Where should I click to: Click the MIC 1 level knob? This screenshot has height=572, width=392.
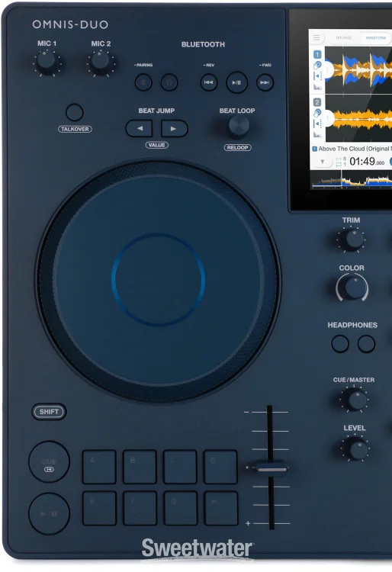point(47,60)
